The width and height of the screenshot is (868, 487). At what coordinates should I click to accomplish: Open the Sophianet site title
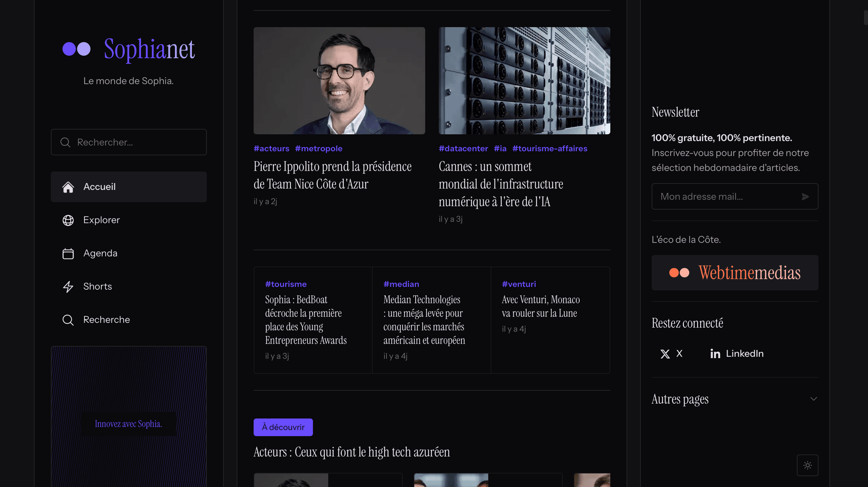149,50
